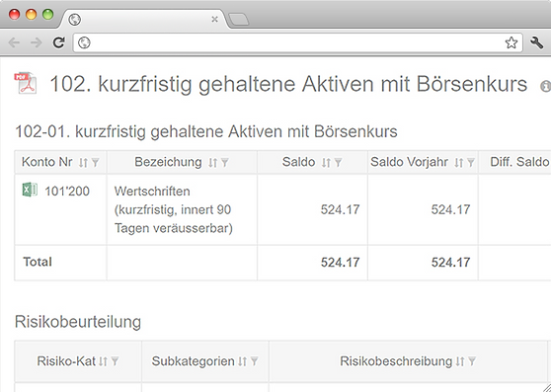Filter the Saldo Vorjahr column
This screenshot has width=551, height=392.
tap(471, 162)
